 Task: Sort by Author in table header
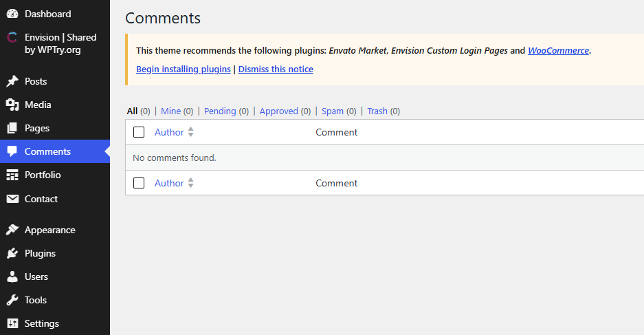(x=169, y=132)
